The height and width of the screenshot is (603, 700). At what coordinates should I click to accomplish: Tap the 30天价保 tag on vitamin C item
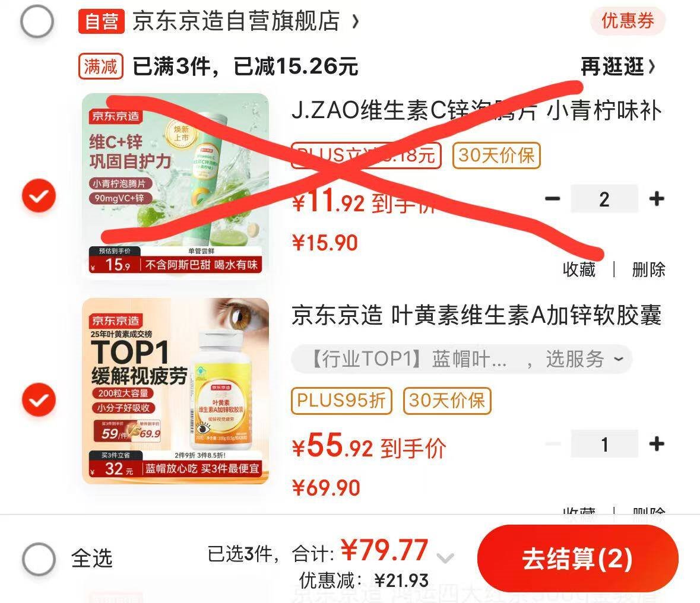click(496, 155)
